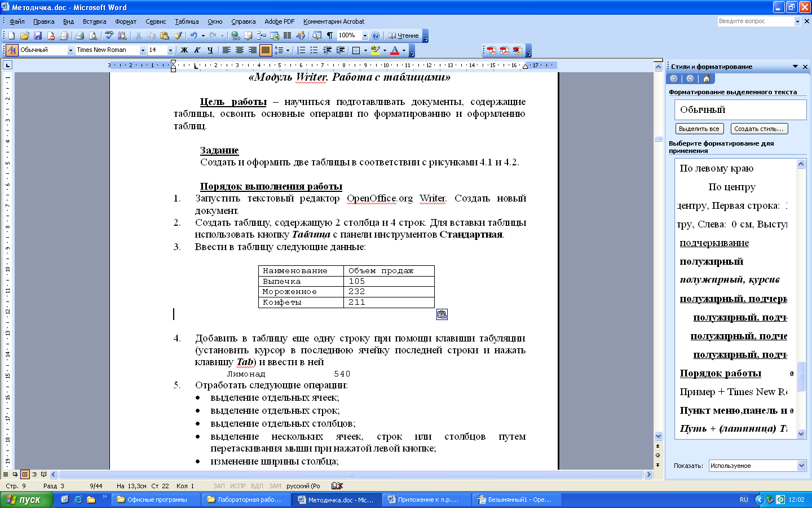Screen dimensions: 812x508
Task: Expand the outside border dropdown arrow
Action: click(x=365, y=50)
